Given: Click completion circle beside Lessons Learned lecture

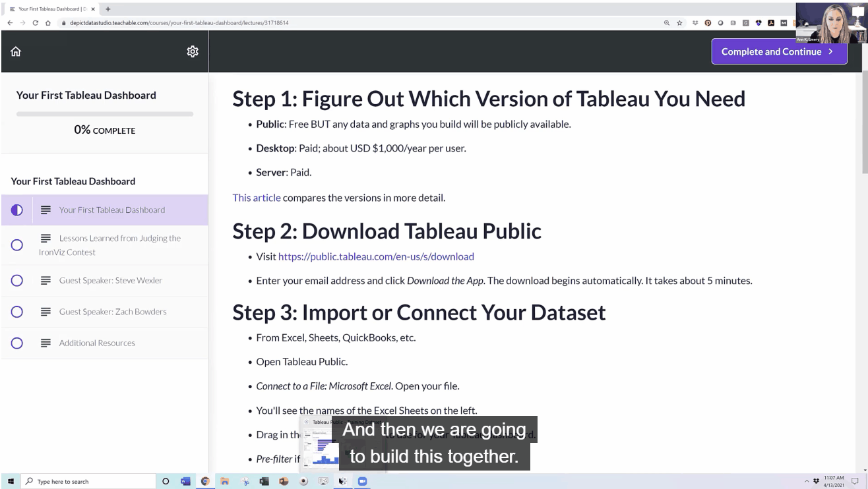Looking at the screenshot, I should (17, 245).
